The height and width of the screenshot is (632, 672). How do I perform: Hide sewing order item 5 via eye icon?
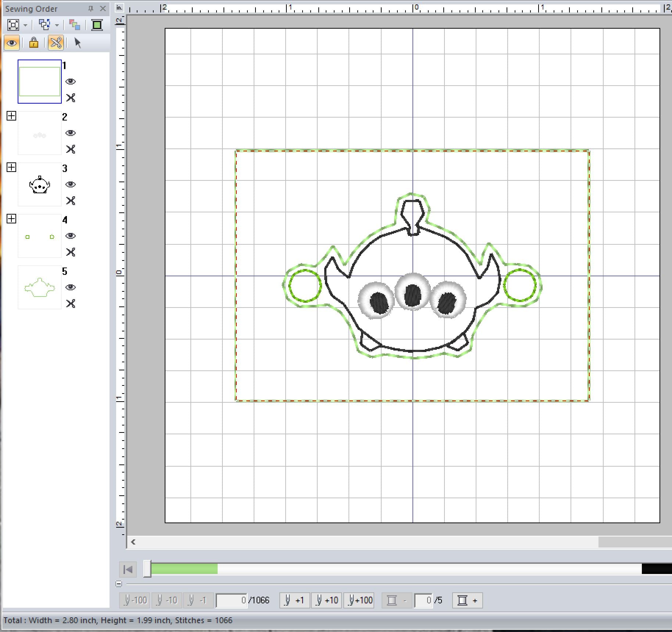pyautogui.click(x=71, y=287)
